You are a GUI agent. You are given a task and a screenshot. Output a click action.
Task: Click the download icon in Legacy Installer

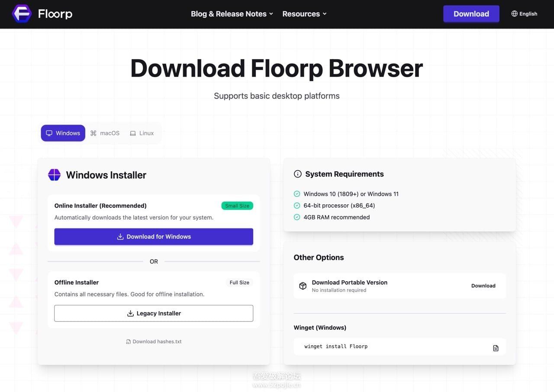click(x=130, y=313)
